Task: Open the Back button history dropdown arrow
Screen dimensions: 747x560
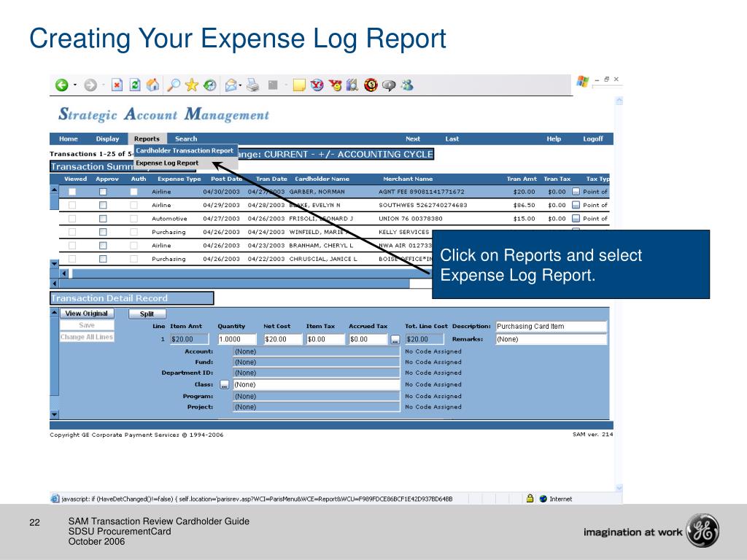Action: tap(75, 85)
